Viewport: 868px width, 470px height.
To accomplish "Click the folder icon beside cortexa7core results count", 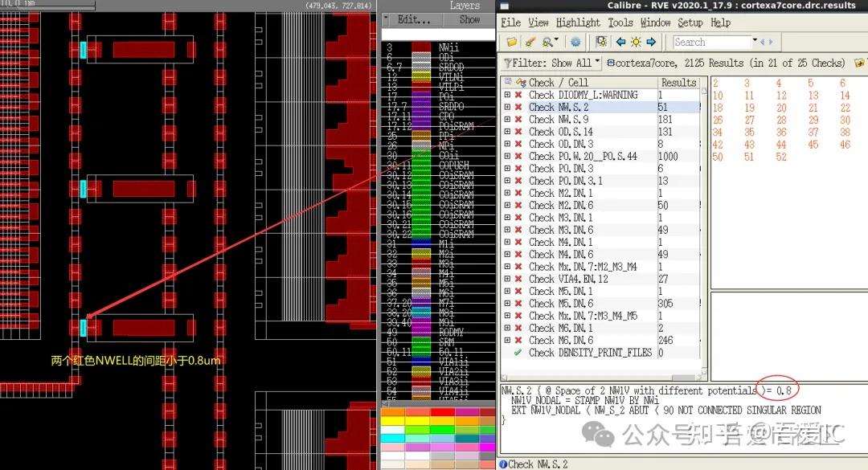I will point(858,62).
